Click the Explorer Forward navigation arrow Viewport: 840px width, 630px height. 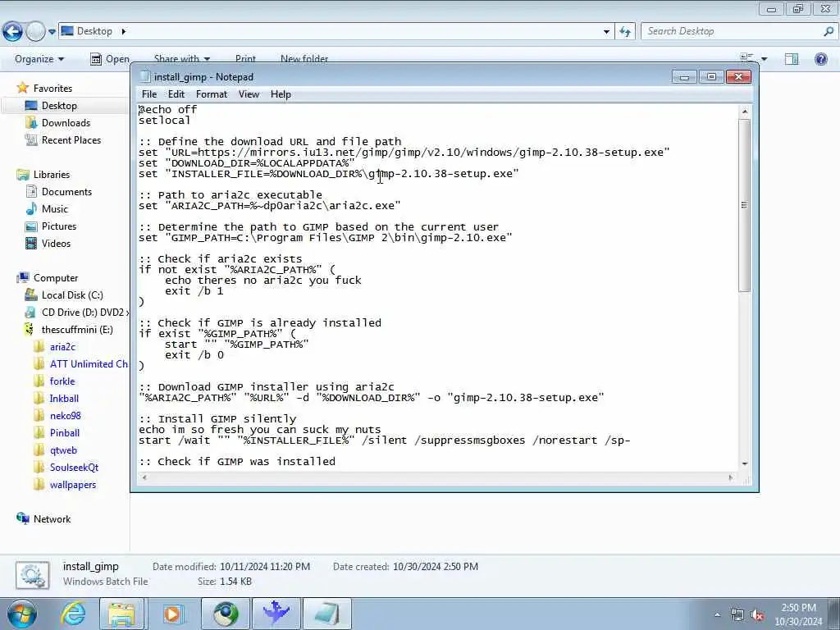(36, 32)
